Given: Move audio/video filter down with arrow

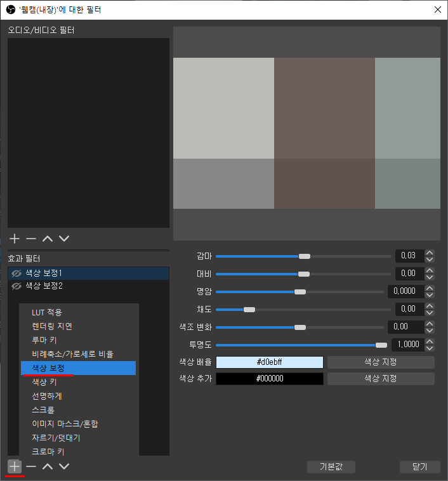Looking at the screenshot, I should click(x=64, y=239).
